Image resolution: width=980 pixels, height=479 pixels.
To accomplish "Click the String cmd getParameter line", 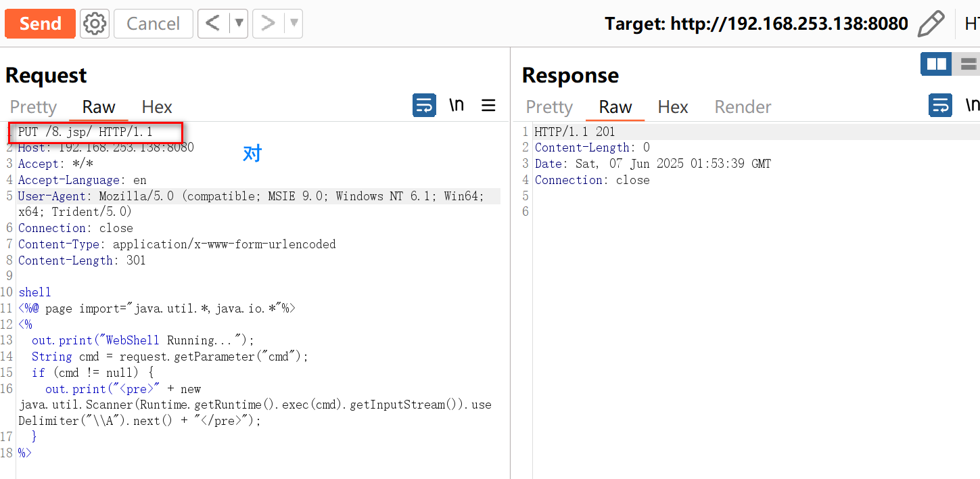I will (170, 357).
